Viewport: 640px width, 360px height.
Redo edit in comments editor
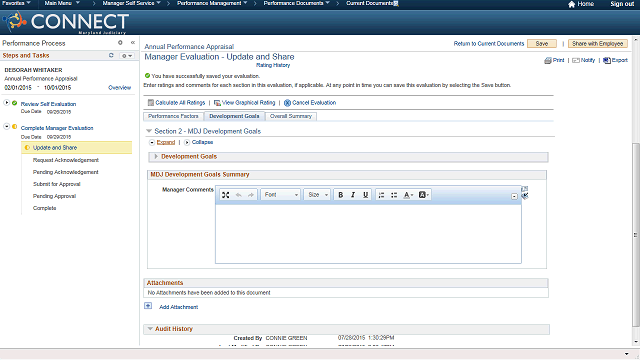(x=251, y=195)
